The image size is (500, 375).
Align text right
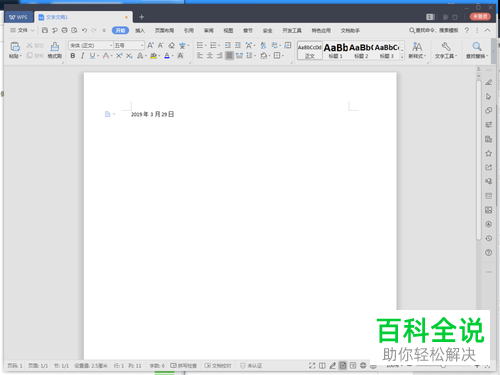tap(219, 56)
